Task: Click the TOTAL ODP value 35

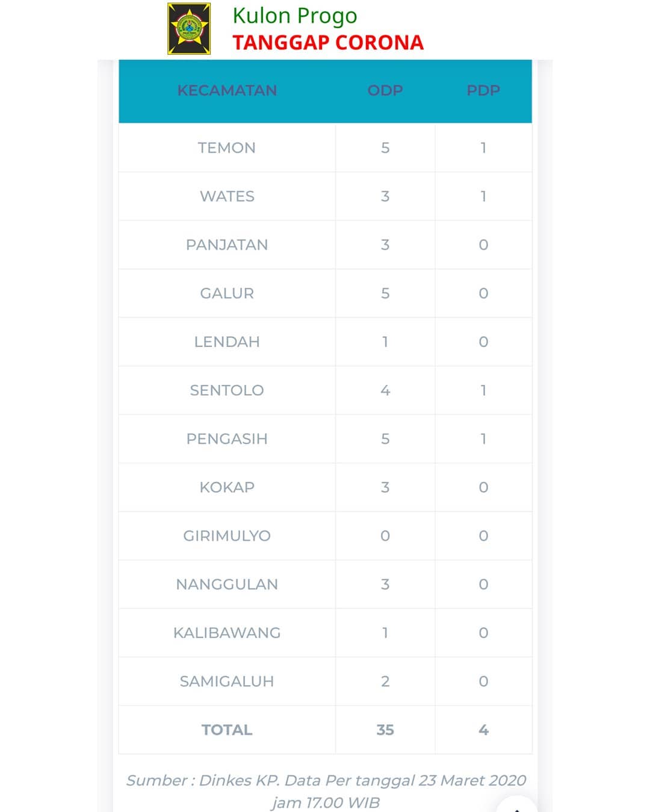Action: pos(385,730)
